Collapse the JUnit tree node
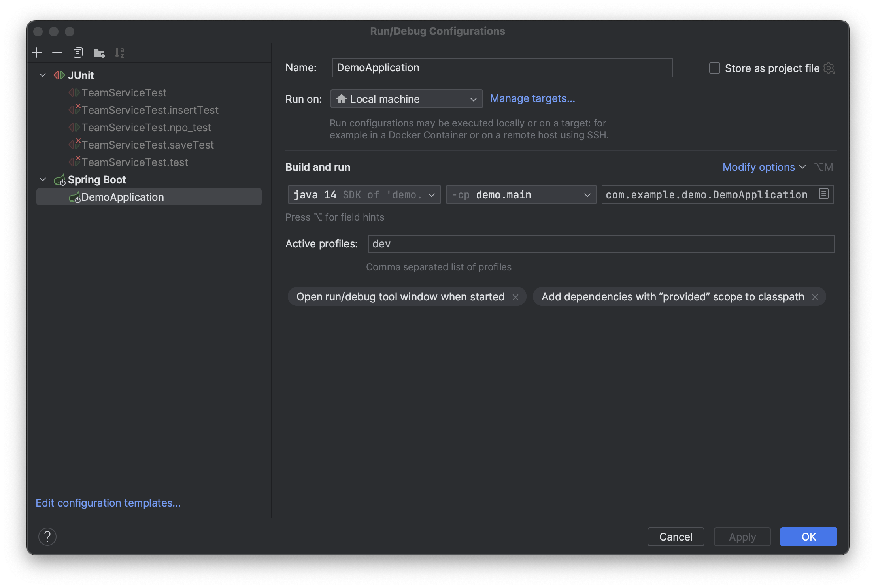The image size is (876, 588). pos(43,75)
